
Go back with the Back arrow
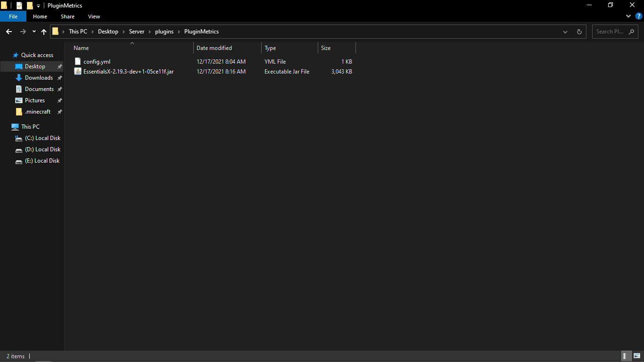pyautogui.click(x=8, y=32)
